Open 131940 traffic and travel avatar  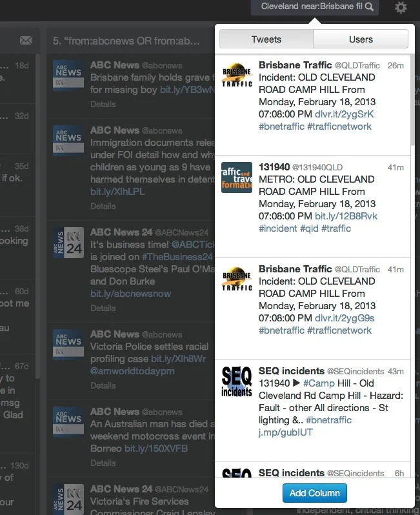click(237, 177)
